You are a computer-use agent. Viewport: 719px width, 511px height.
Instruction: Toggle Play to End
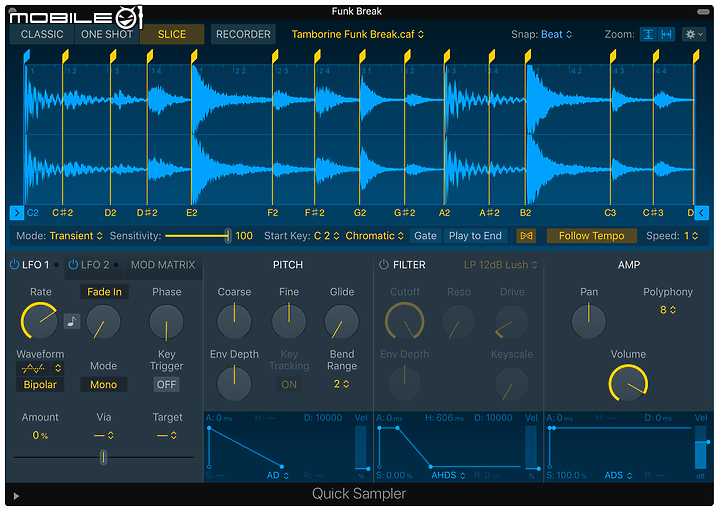[475, 236]
